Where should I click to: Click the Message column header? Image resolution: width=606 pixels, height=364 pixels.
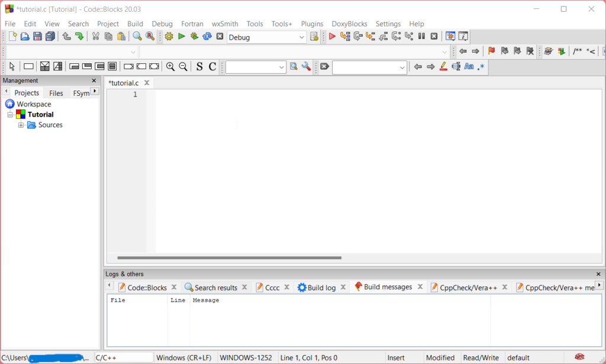click(x=206, y=300)
